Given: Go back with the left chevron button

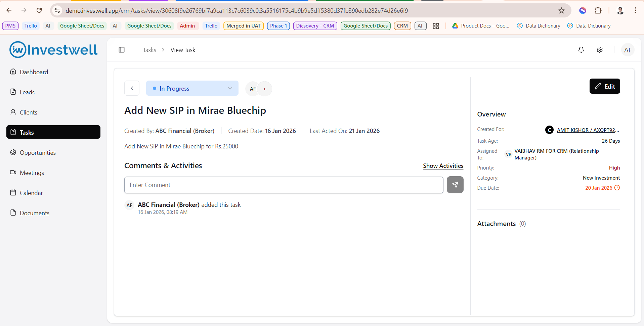Looking at the screenshot, I should [x=132, y=88].
